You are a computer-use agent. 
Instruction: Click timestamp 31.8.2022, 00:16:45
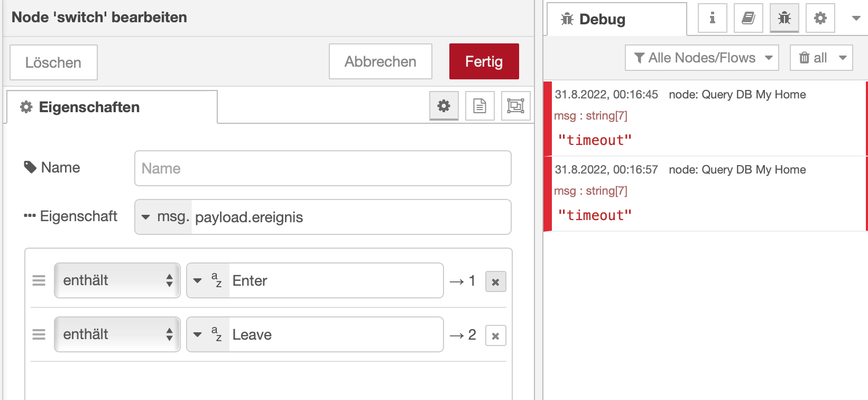pyautogui.click(x=606, y=95)
